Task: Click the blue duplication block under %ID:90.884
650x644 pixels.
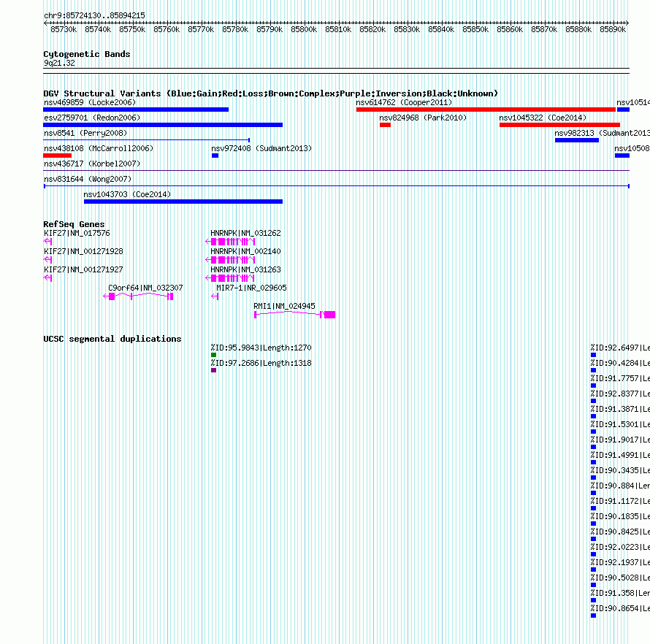Action: pos(593,493)
